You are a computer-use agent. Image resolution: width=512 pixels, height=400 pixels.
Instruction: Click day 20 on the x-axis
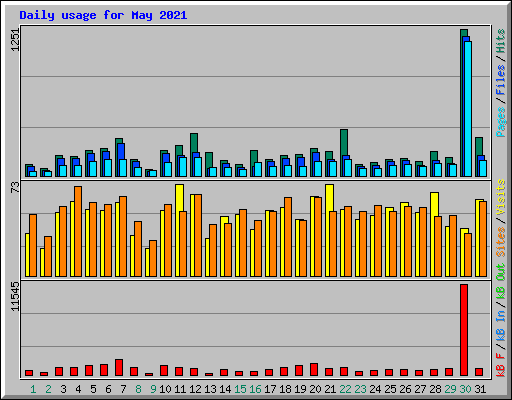click(315, 389)
